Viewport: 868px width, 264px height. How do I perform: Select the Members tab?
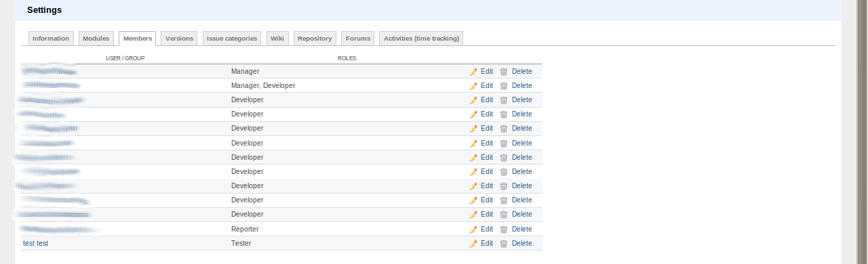pyautogui.click(x=138, y=39)
